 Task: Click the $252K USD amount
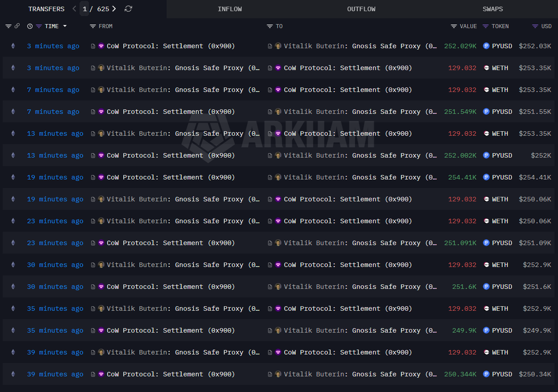[x=541, y=156]
